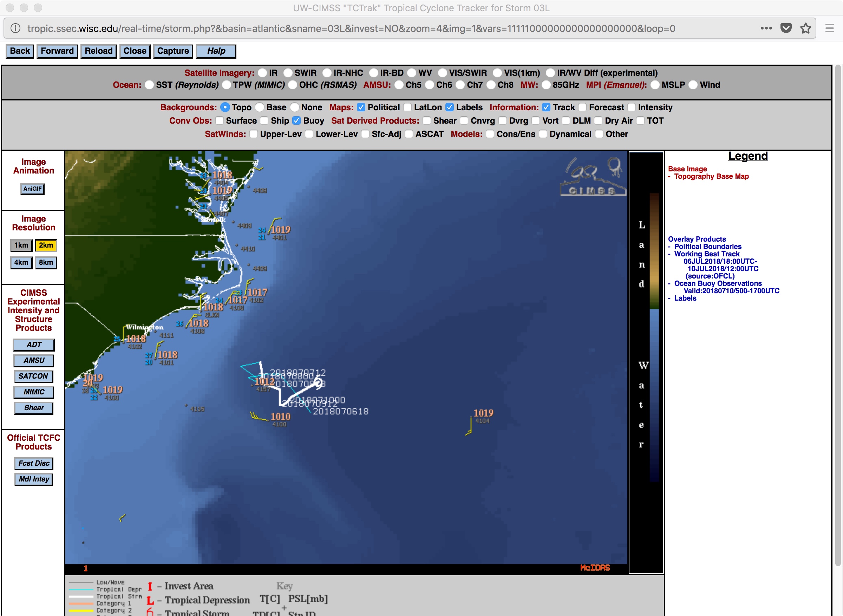Select VIS(1km) imagery radio button

pyautogui.click(x=497, y=73)
